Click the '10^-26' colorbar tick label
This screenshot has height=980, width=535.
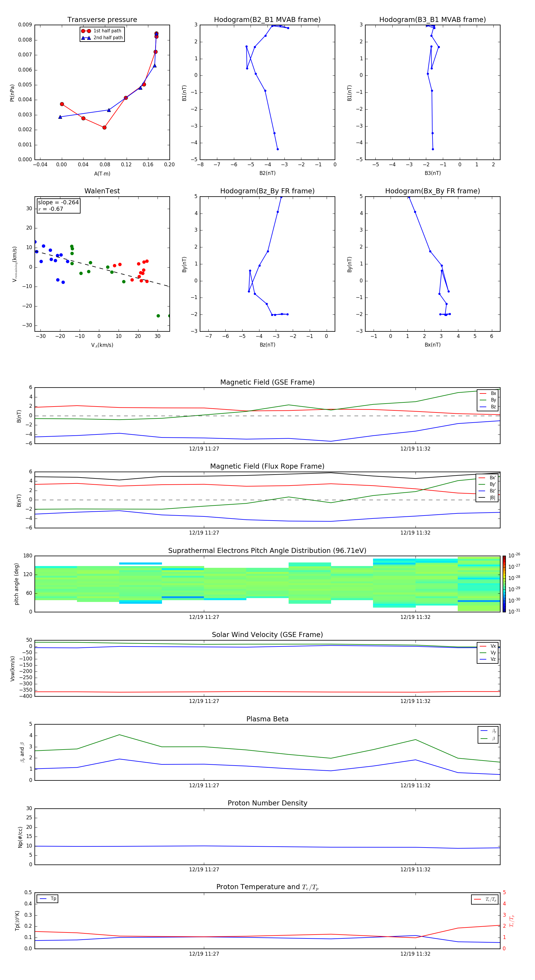(514, 555)
